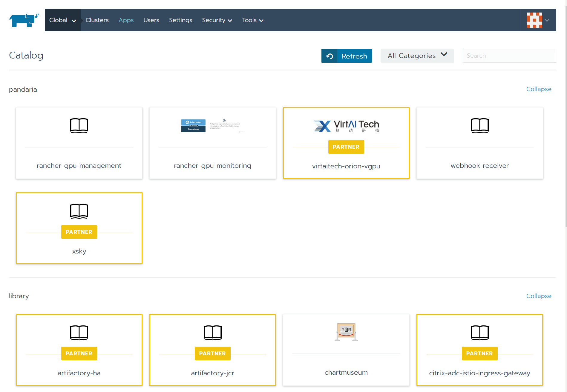Click the Refresh button
The image size is (567, 392).
pos(354,56)
